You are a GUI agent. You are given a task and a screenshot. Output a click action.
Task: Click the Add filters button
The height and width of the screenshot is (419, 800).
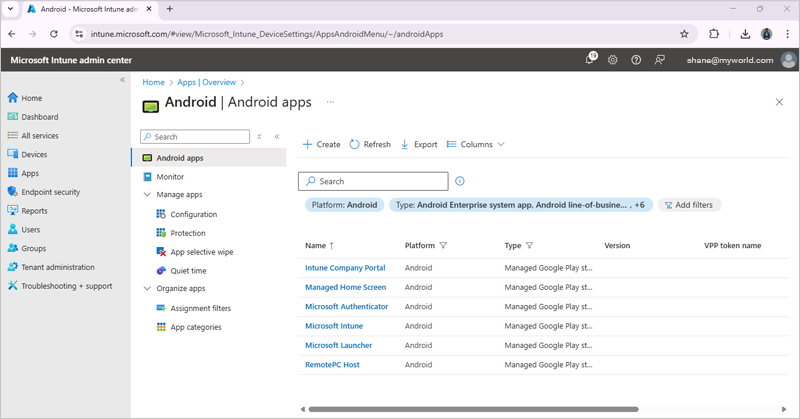point(689,205)
